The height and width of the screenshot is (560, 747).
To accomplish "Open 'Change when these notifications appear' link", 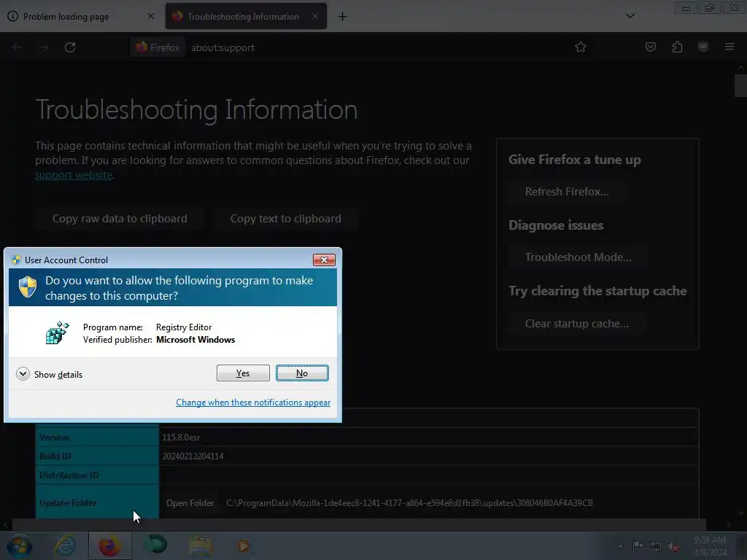I will pyautogui.click(x=253, y=402).
